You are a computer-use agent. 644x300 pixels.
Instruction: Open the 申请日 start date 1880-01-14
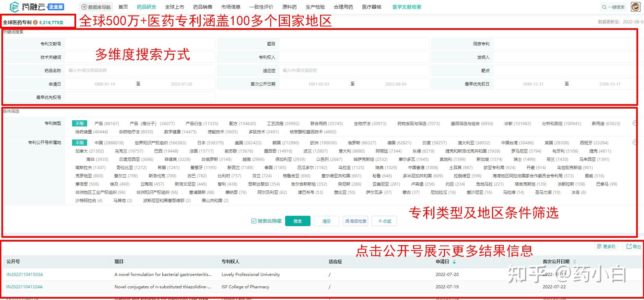(x=105, y=84)
